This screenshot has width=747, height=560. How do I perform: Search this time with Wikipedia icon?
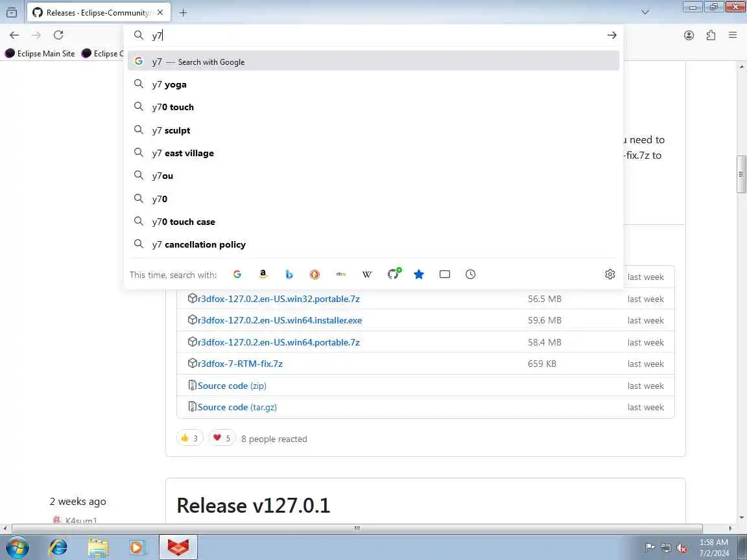367,274
